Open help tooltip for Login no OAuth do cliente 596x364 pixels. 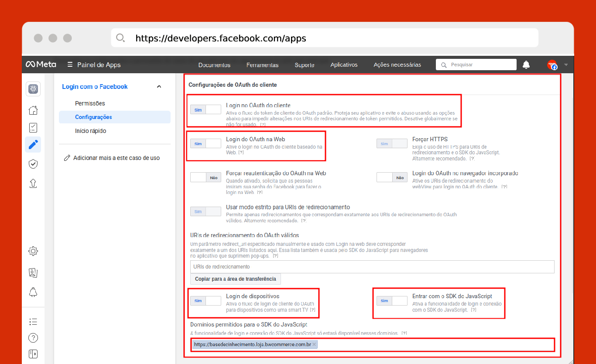coord(263,125)
